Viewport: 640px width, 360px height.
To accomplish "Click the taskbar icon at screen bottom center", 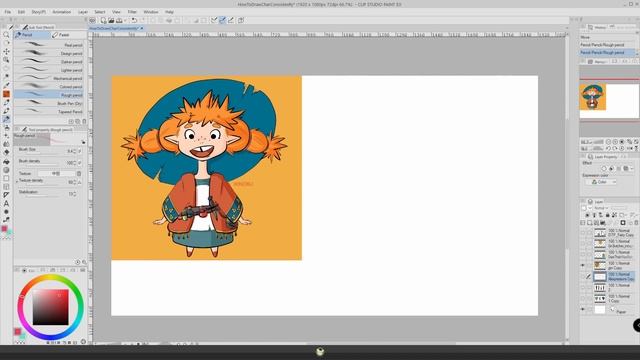I will click(x=320, y=351).
